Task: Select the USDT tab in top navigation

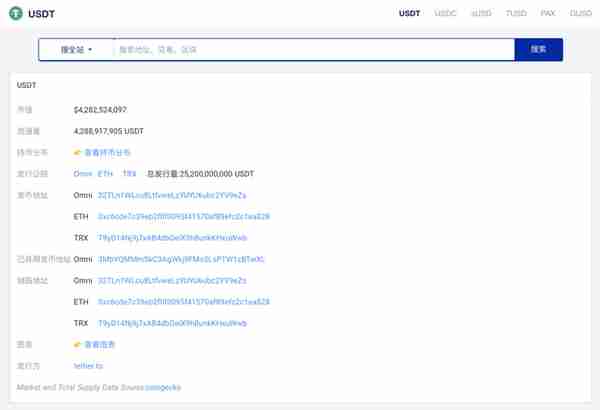Action: pos(409,13)
